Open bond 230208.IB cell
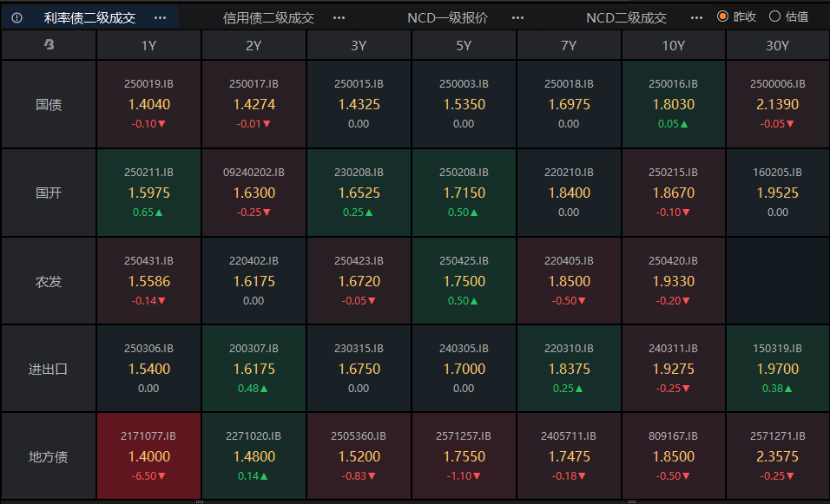The width and height of the screenshot is (830, 504). tap(359, 193)
